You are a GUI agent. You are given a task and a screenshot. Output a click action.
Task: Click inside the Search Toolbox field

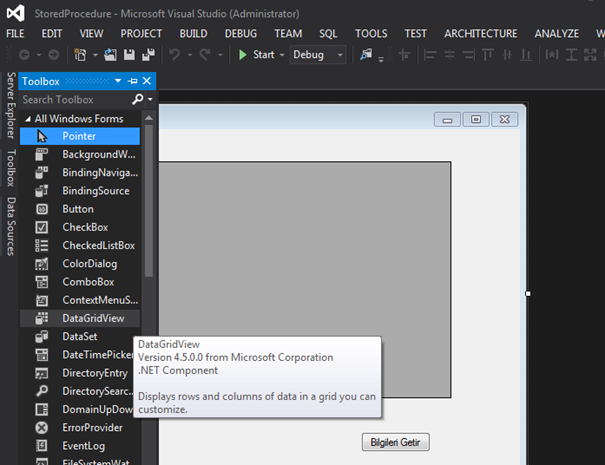[76, 100]
